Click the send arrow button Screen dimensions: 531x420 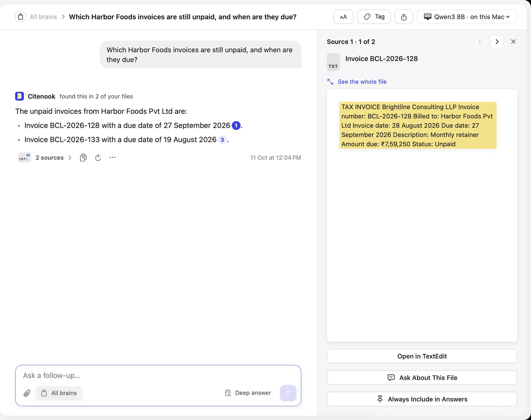[288, 393]
